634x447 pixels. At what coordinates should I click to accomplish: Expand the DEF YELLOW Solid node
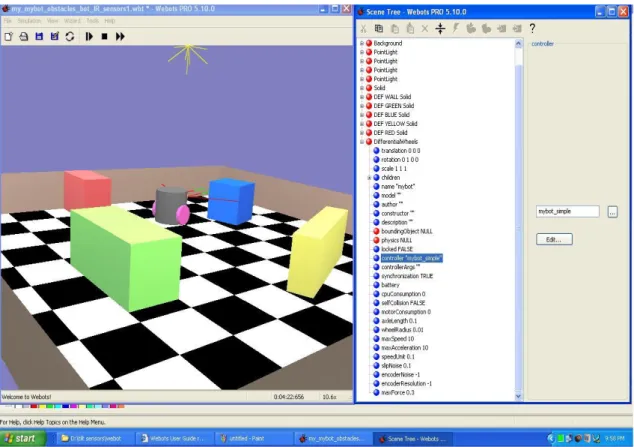coord(362,124)
